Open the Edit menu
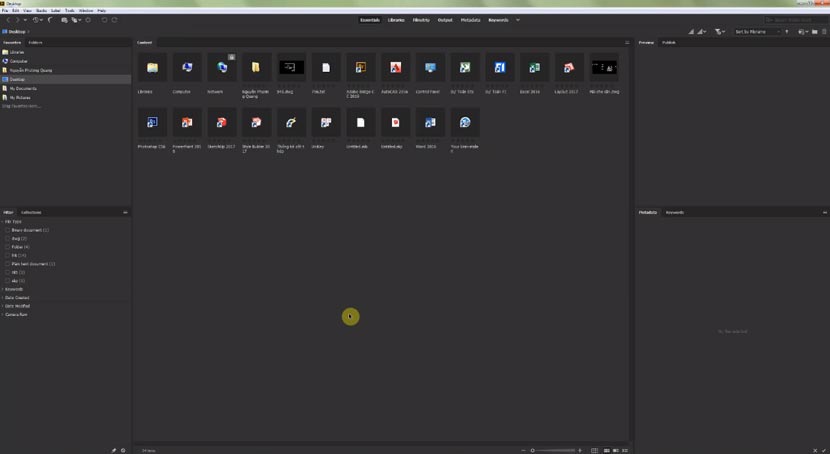The height and width of the screenshot is (454, 830). click(x=15, y=11)
